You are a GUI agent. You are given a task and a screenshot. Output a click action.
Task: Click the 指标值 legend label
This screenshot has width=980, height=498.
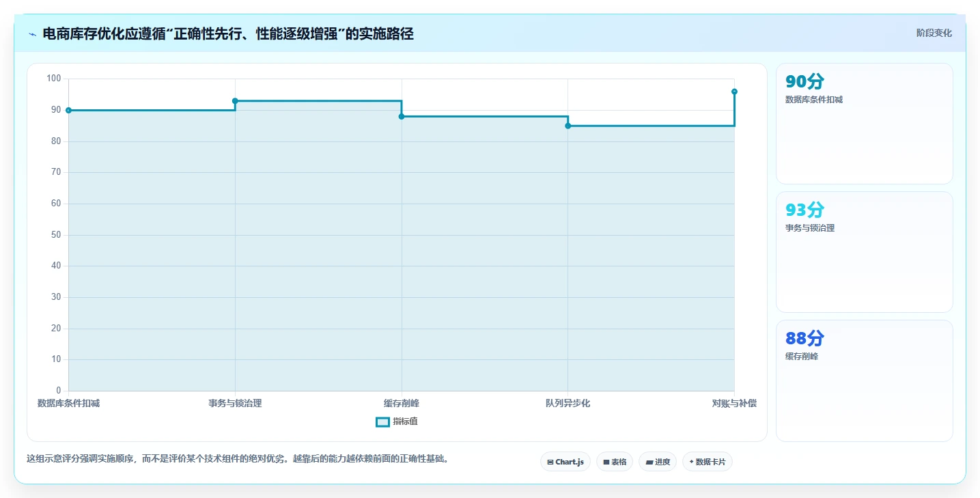click(405, 421)
